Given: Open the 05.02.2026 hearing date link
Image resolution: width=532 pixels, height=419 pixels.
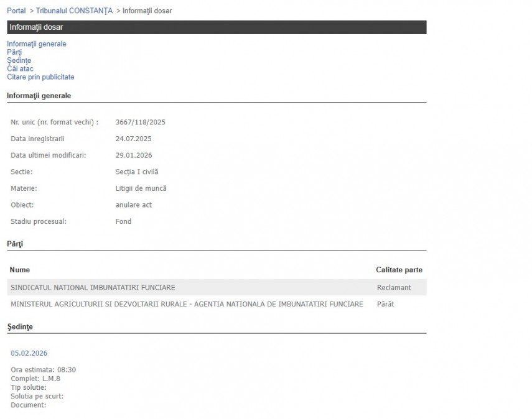Looking at the screenshot, I should (29, 353).
